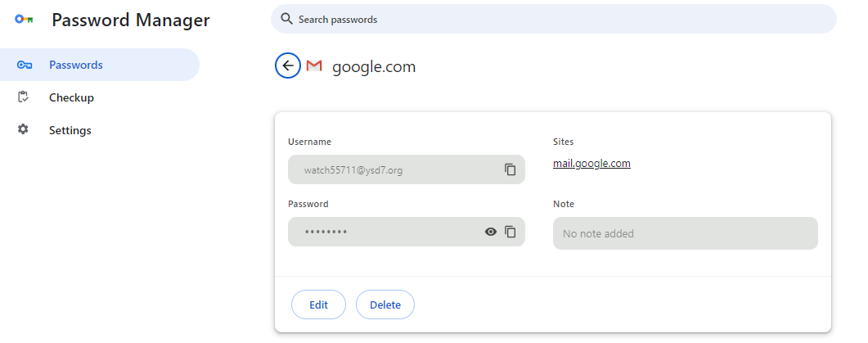Click the Checkup clipboard icon
This screenshot has height=343, width=868.
(x=23, y=97)
